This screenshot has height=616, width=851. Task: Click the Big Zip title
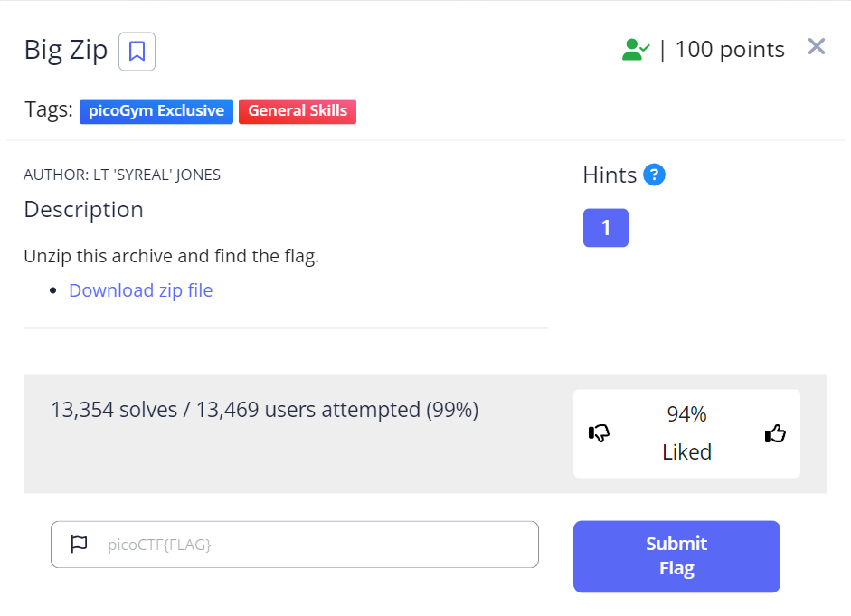point(66,51)
